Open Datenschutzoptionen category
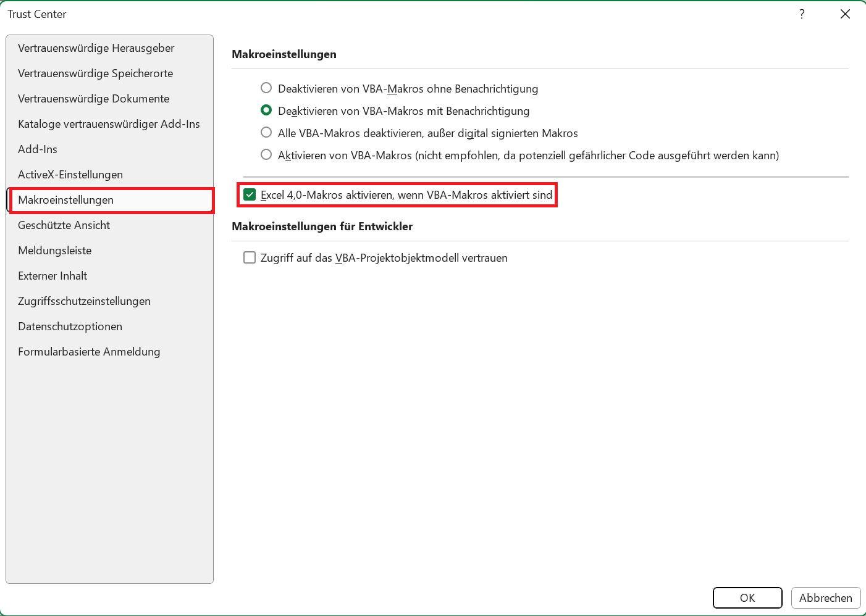This screenshot has width=866, height=616. coord(109,327)
